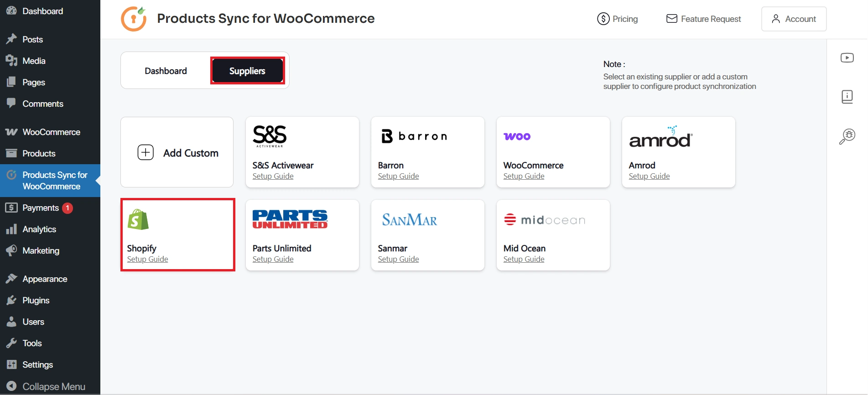The width and height of the screenshot is (868, 395).
Task: Open the video tutorial icon
Action: coord(847,57)
